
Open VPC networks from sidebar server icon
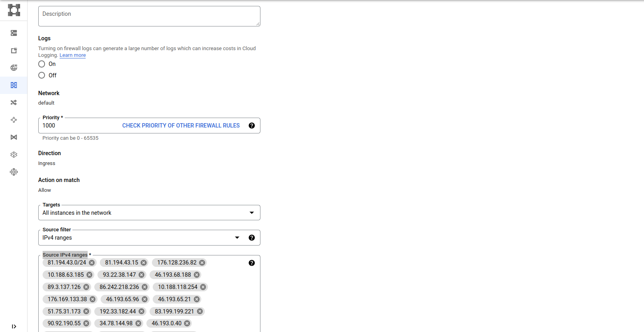pyautogui.click(x=14, y=33)
